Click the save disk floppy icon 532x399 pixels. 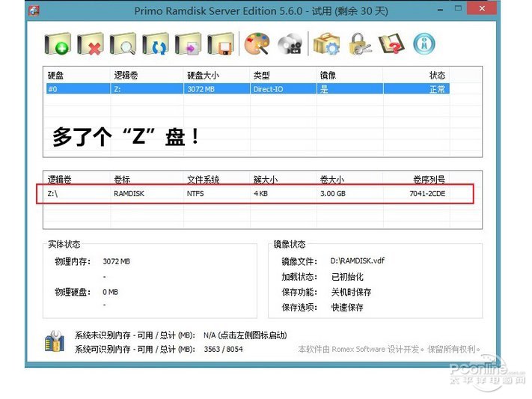[x=221, y=43]
